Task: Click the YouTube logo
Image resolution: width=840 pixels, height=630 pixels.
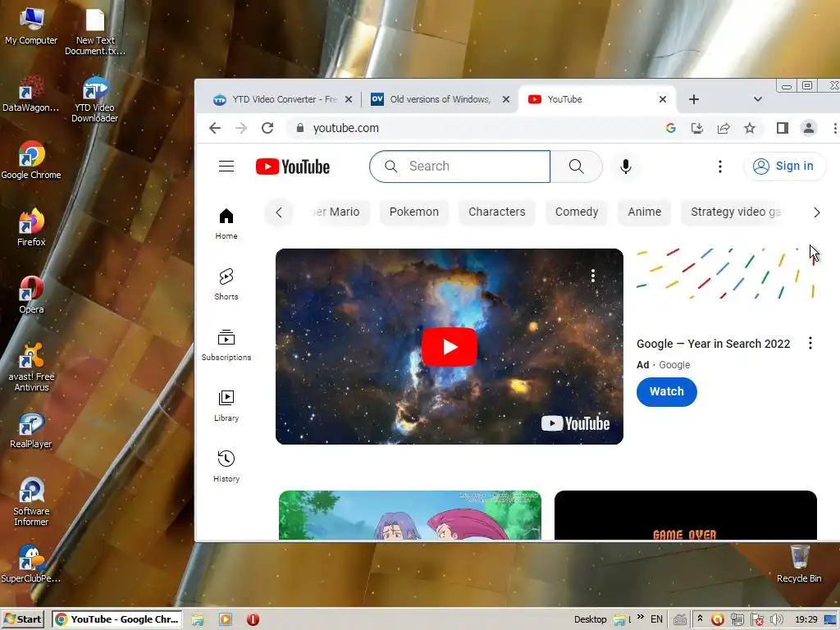Action: click(293, 167)
